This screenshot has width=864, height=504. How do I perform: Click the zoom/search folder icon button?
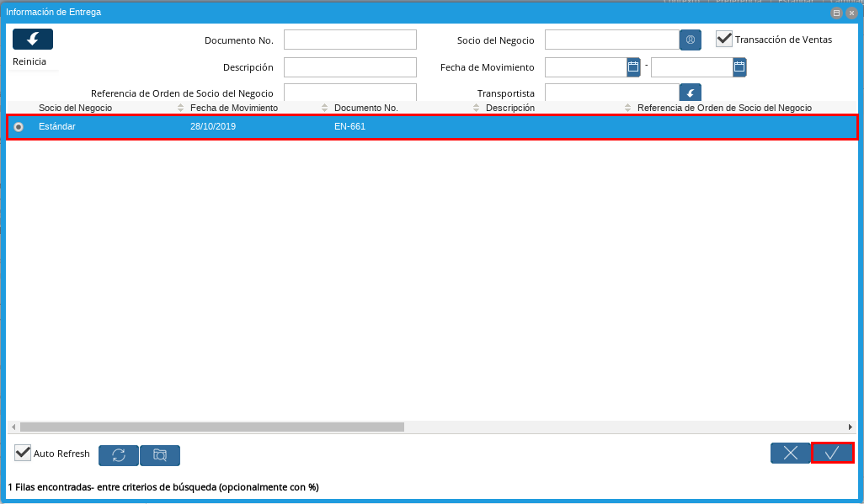click(x=160, y=455)
